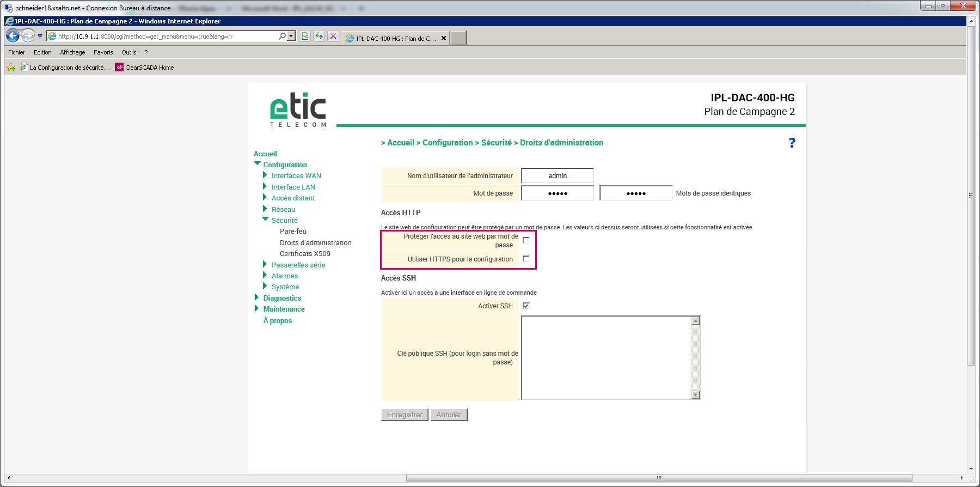Viewport: 980px width, 487px height.
Task: Uncheck the Activer SSH checkbox
Action: (526, 306)
